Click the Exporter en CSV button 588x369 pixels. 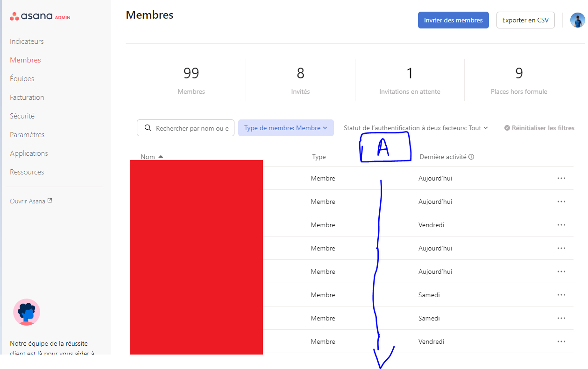(x=525, y=20)
